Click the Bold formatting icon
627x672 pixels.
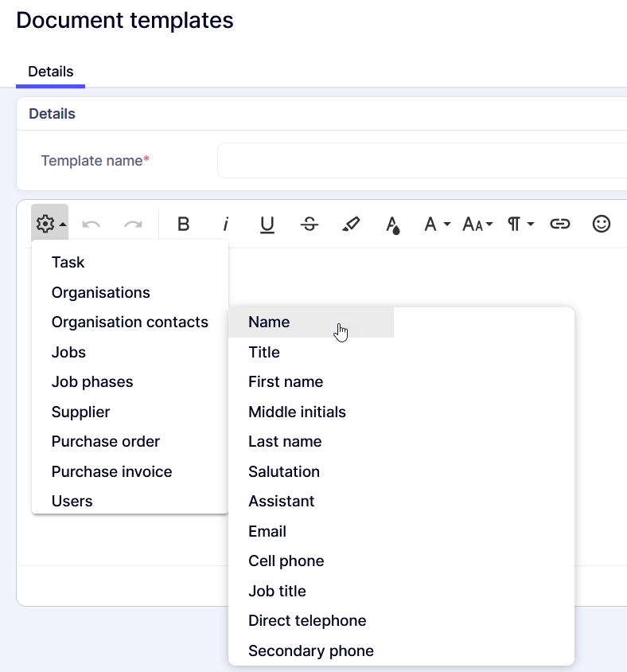pos(184,225)
